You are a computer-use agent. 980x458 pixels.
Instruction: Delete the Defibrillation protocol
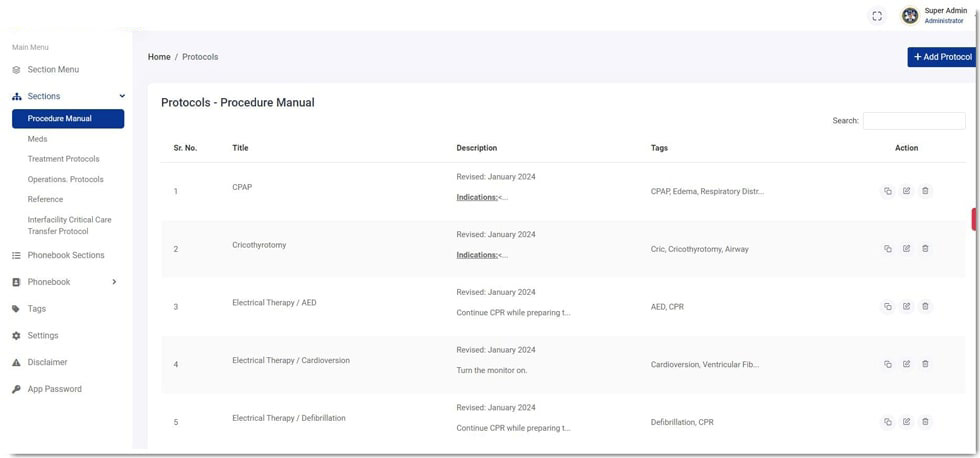(926, 422)
